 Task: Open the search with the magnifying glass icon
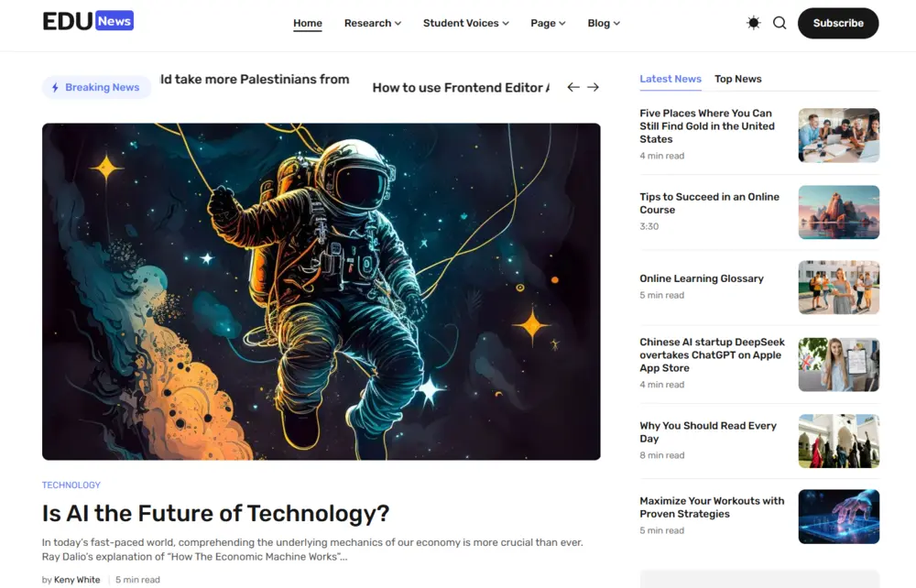click(x=780, y=23)
